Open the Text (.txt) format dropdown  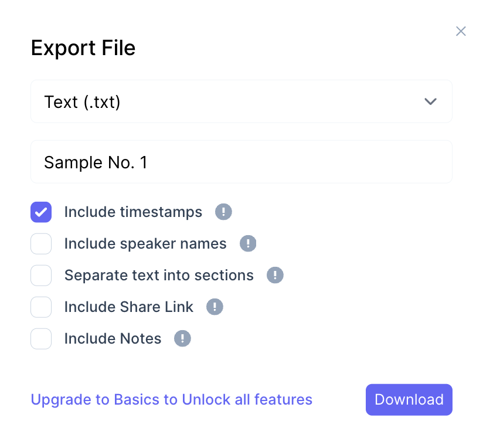point(241,102)
